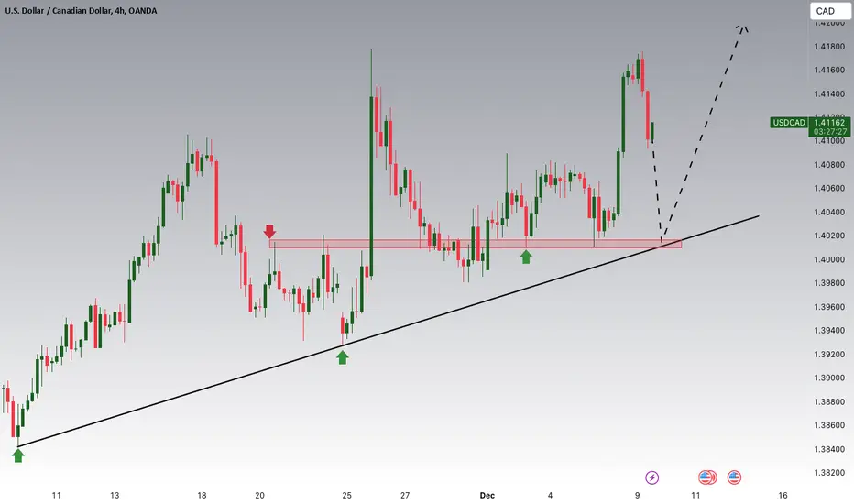Click the 03:27:27 bar countdown
Screen dimensions: 854x504
point(829,132)
